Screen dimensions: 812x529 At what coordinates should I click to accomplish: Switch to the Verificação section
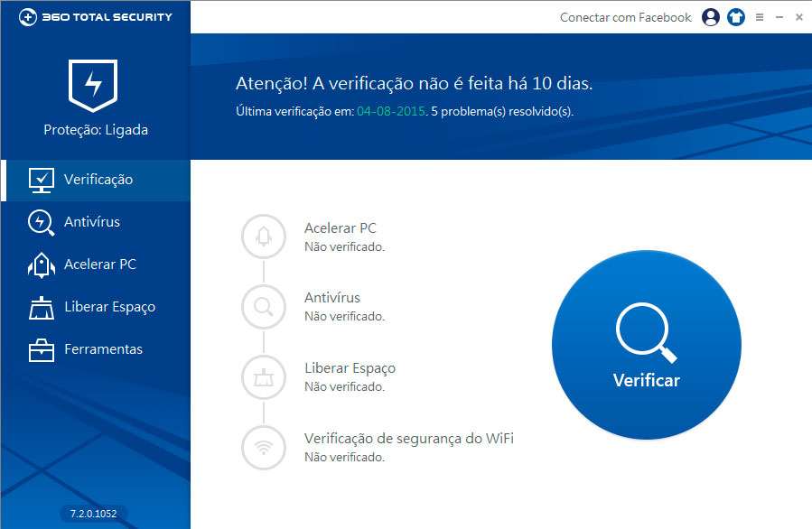tap(98, 180)
